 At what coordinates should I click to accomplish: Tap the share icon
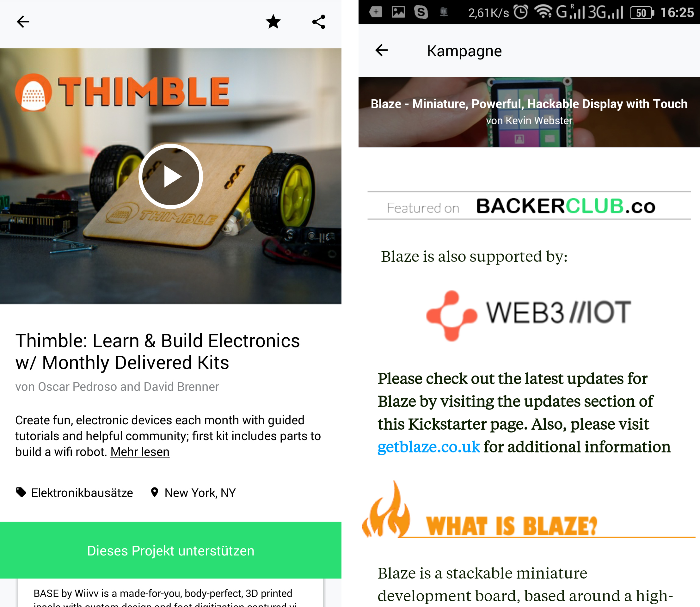[319, 22]
